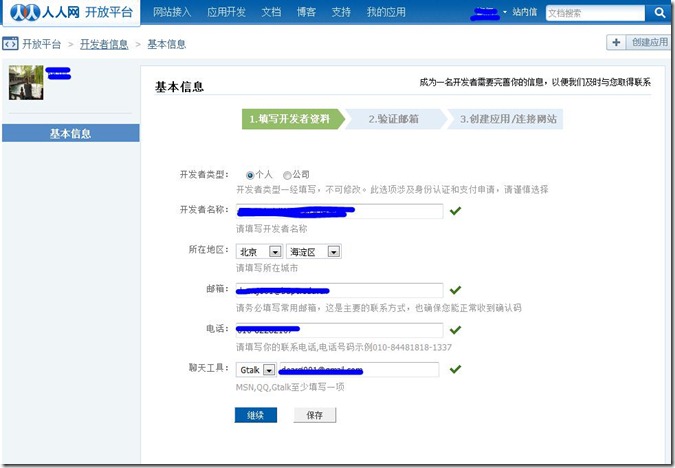Click the 开放平台 breadcrumb link
This screenshot has height=468, width=675.
point(41,44)
